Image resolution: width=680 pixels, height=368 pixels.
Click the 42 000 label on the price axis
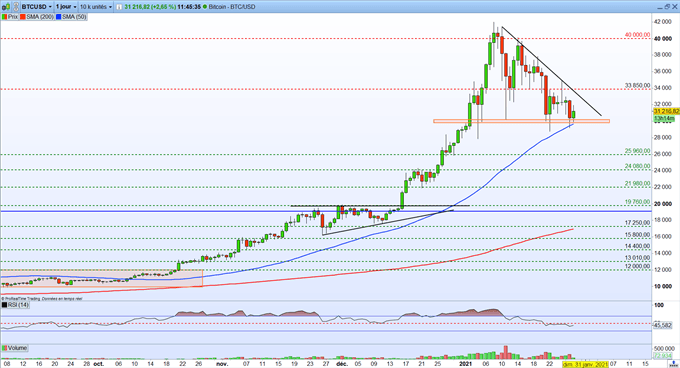pos(663,22)
